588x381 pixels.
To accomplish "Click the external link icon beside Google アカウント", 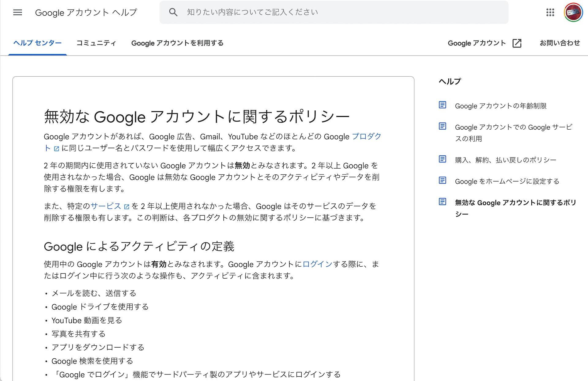I will tap(517, 43).
